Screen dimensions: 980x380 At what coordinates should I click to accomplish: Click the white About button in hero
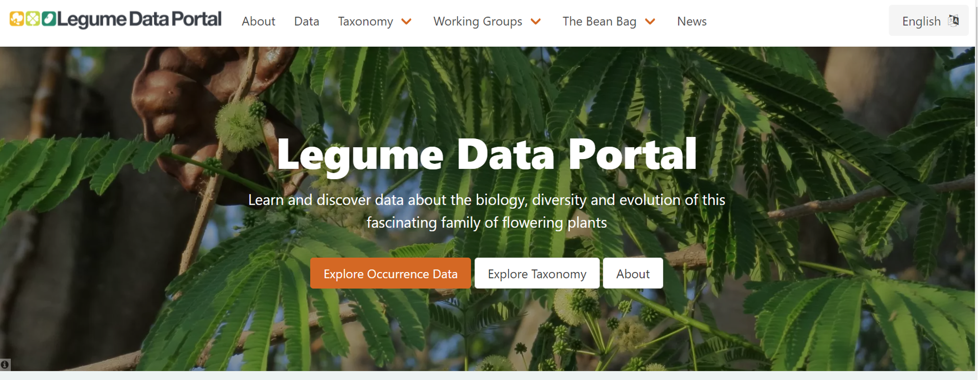pyautogui.click(x=633, y=273)
